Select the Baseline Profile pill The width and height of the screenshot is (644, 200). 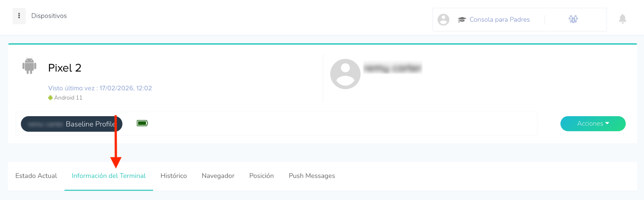pos(72,124)
